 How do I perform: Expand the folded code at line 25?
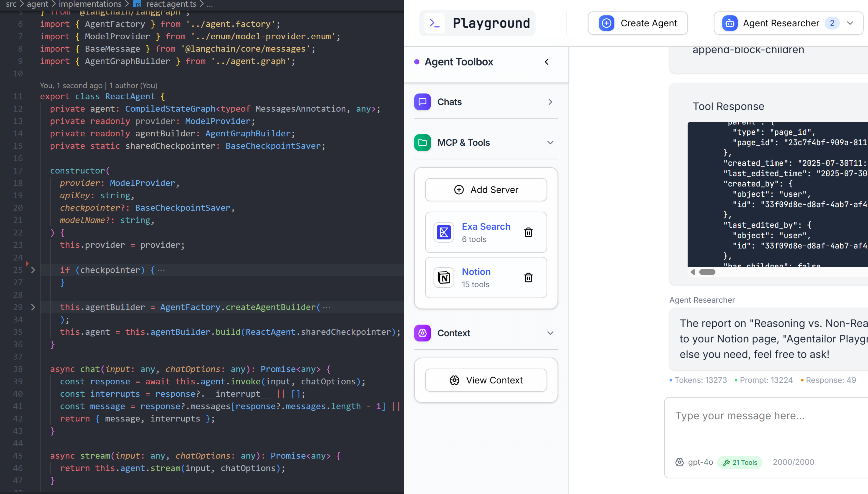coord(33,270)
